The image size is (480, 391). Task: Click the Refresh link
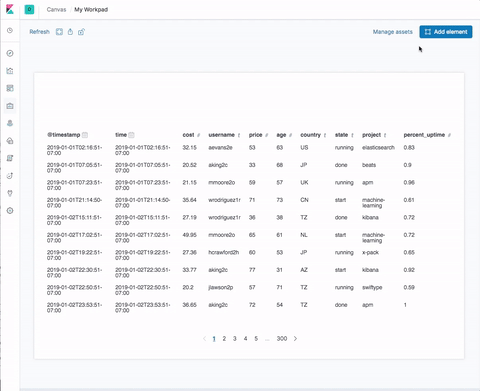[39, 32]
